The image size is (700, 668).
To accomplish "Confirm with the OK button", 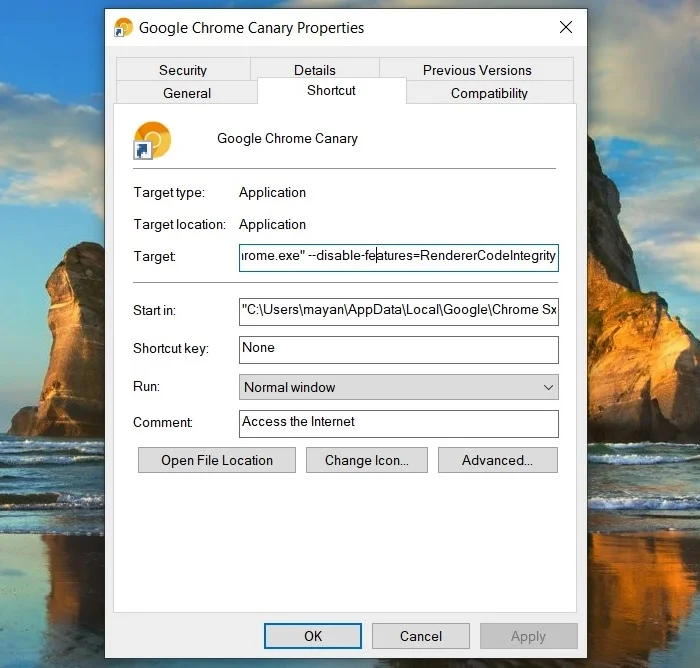I will pyautogui.click(x=313, y=636).
